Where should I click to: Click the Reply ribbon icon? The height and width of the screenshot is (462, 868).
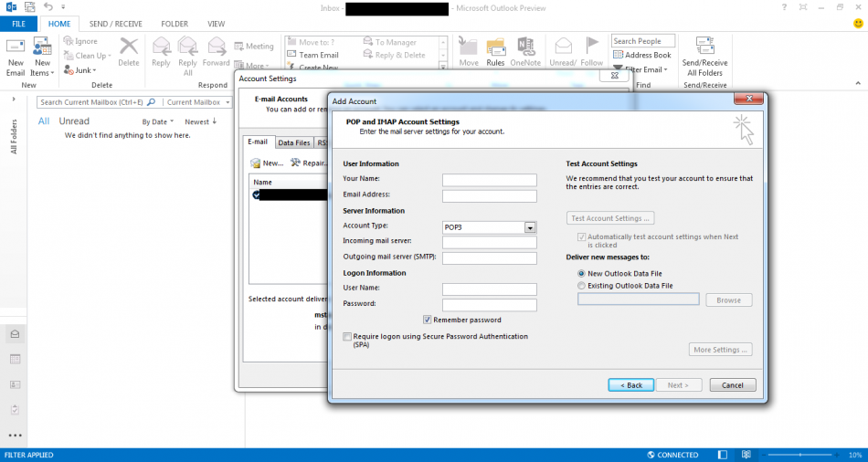(x=161, y=47)
